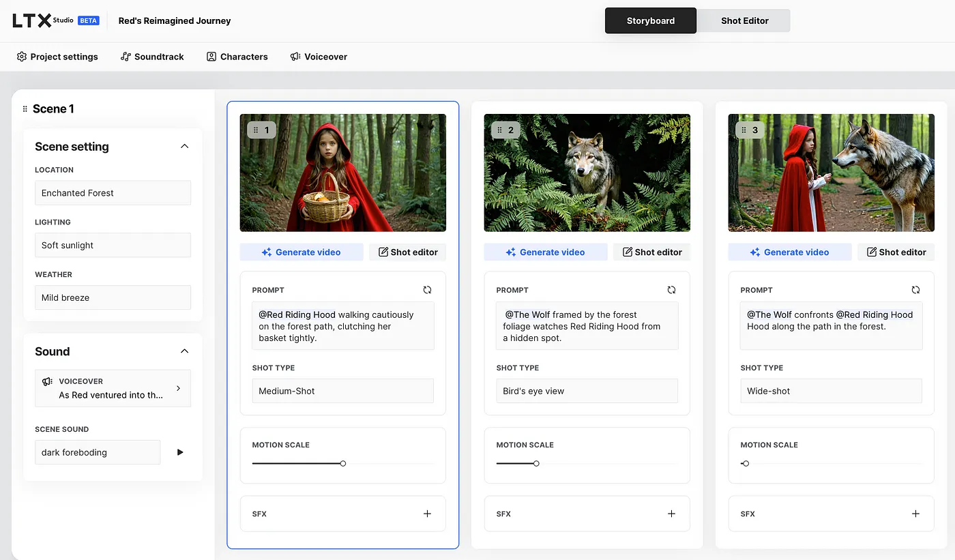955x560 pixels.
Task: Edit the prompt text of shot 1
Action: click(342, 326)
